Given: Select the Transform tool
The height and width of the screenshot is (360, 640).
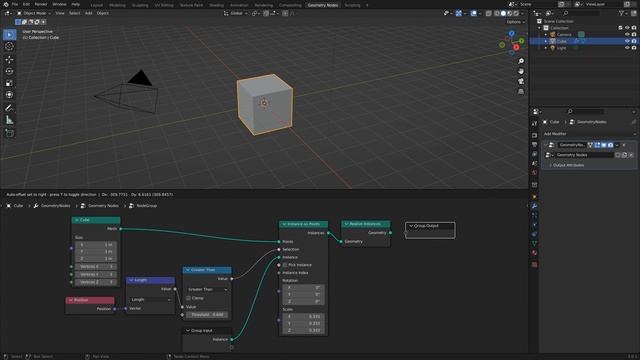Looking at the screenshot, I should (9, 95).
